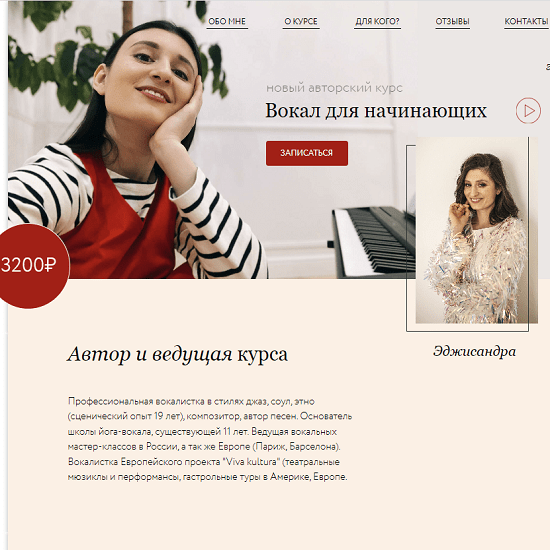Click the cut-off text at right edge
Image resolution: width=550 pixels, height=550 pixels.
548,67
